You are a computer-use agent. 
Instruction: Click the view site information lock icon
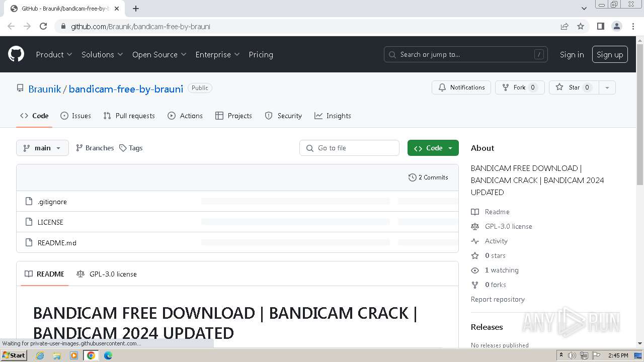63,26
